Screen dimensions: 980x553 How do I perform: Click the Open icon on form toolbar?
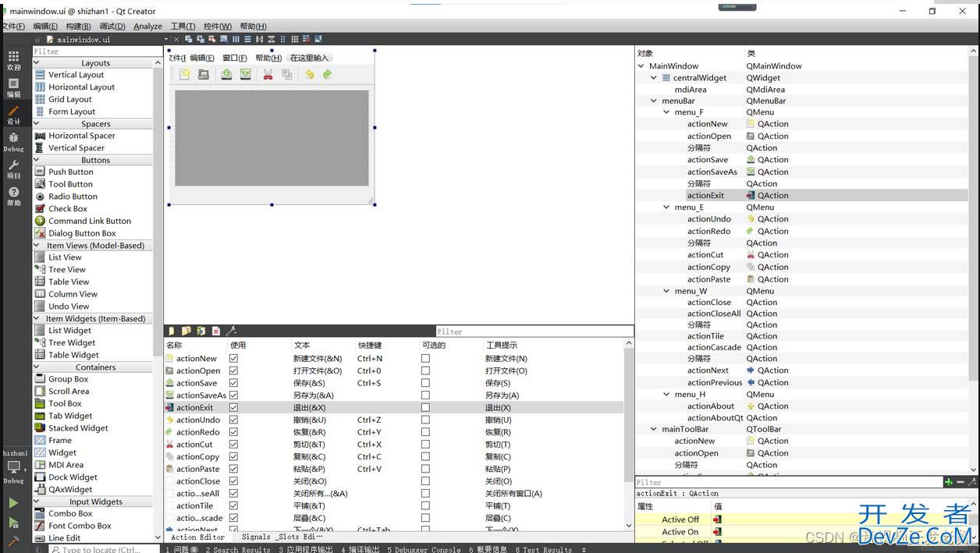click(203, 74)
